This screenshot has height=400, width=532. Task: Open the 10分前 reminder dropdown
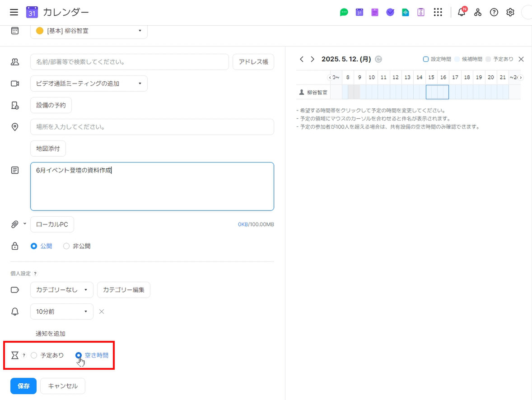(x=62, y=312)
